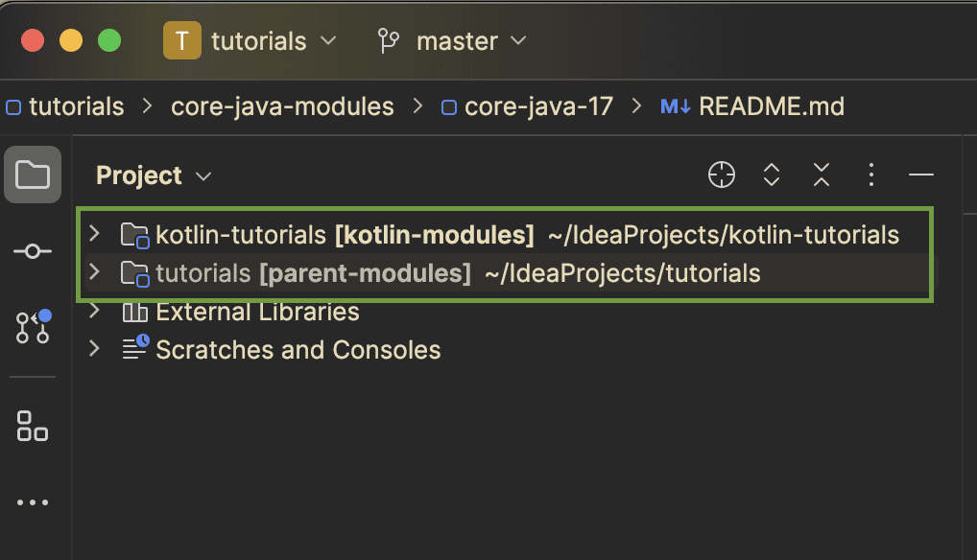Click core-java-modules breadcrumb
The image size is (977, 560).
[x=282, y=106]
